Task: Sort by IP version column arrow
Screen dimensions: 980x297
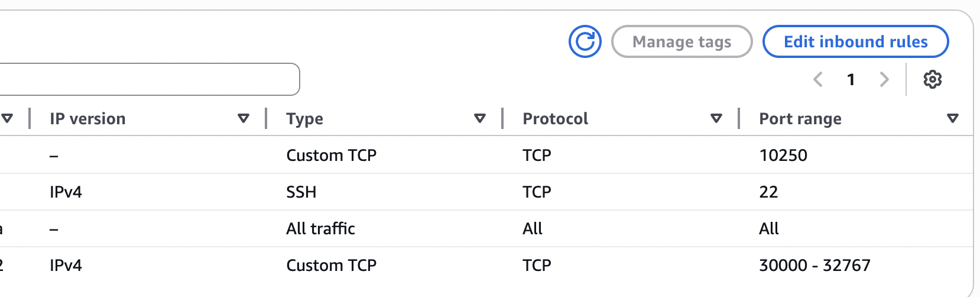Action: pos(243,118)
